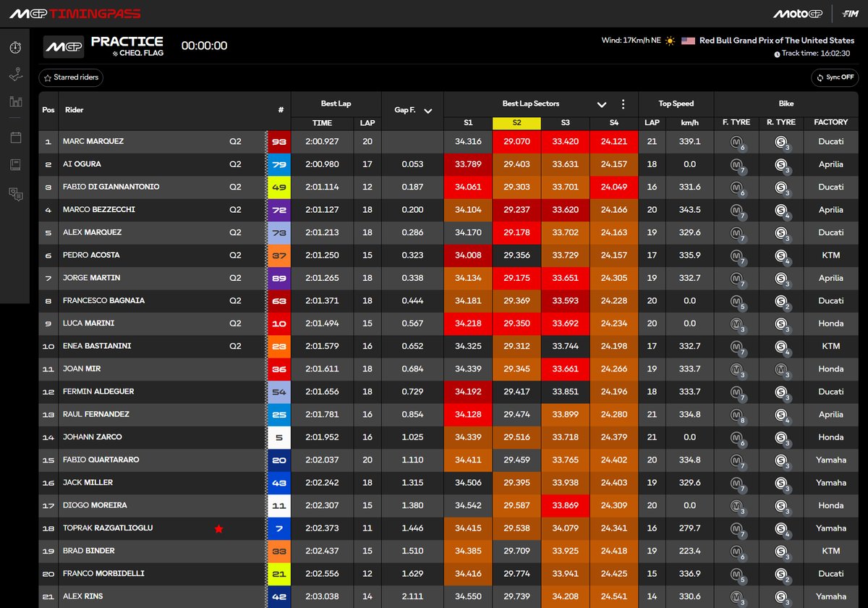Toggle Starred riders filter
The width and height of the screenshot is (868, 608).
click(71, 77)
